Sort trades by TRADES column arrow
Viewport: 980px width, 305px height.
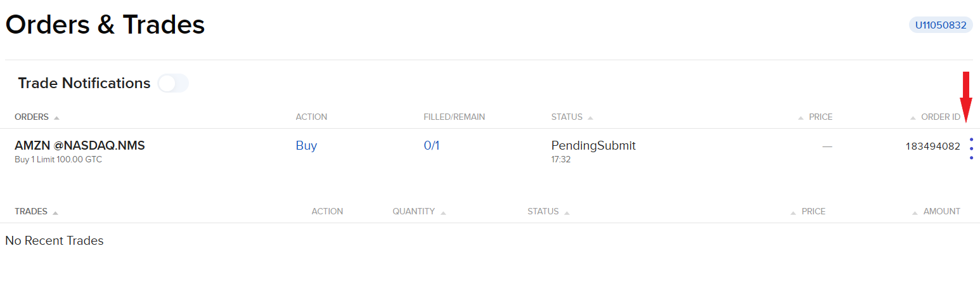[x=55, y=212]
